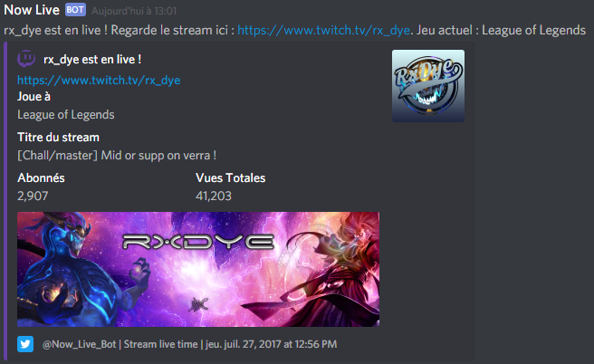Viewport: 594px width, 364px height.
Task: Open the RXDYE stream banner image
Action: coord(198,269)
